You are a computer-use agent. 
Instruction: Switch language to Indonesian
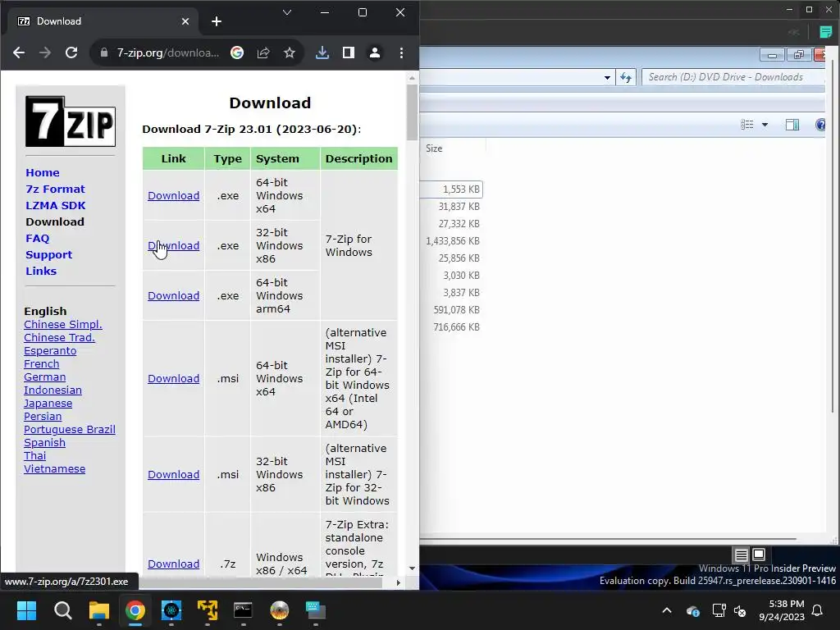(x=52, y=390)
